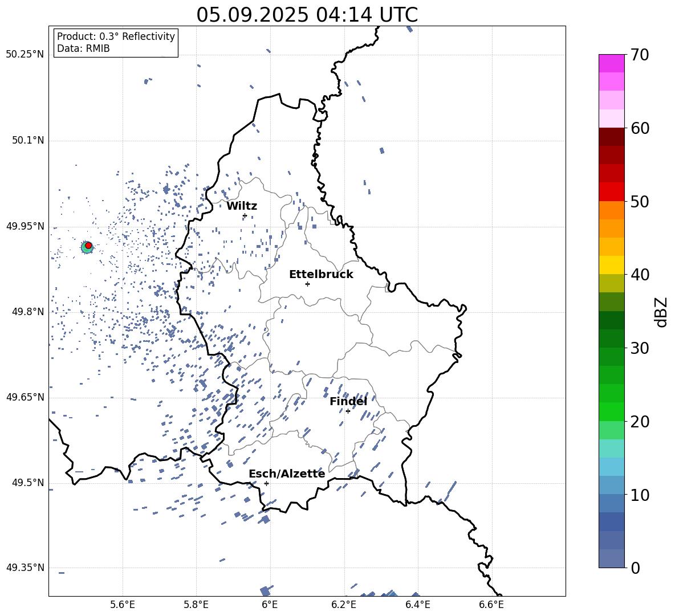675x616 pixels.
Task: Click the Ettelbruck city label
Action: click(321, 275)
